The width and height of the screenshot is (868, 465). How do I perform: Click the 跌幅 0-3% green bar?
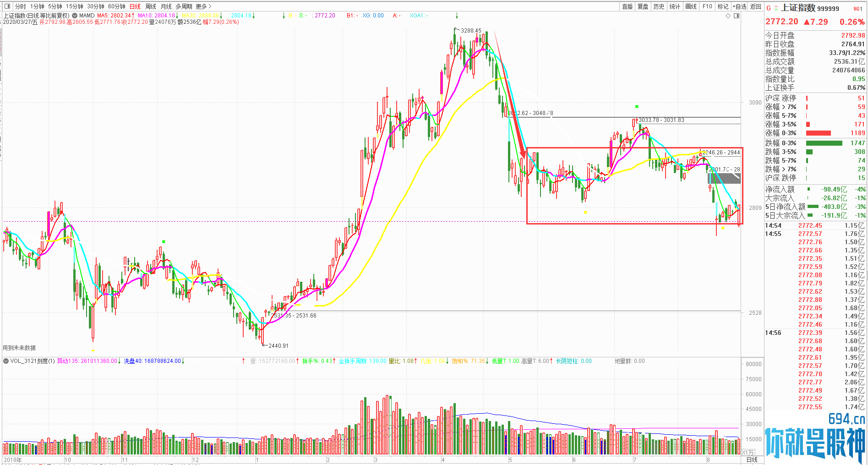pyautogui.click(x=824, y=143)
